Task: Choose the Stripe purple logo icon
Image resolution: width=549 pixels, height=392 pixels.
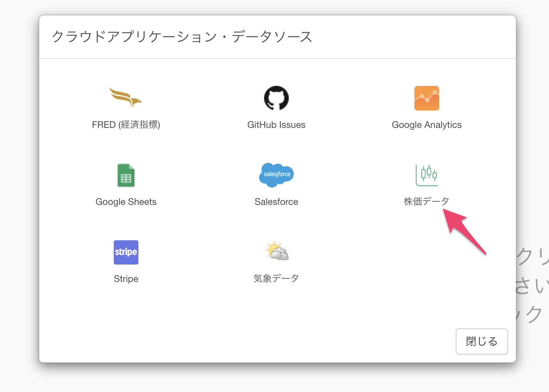Action: tap(126, 252)
